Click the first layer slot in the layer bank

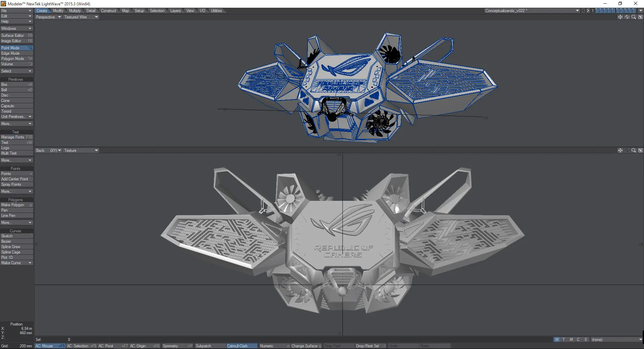pos(597,11)
